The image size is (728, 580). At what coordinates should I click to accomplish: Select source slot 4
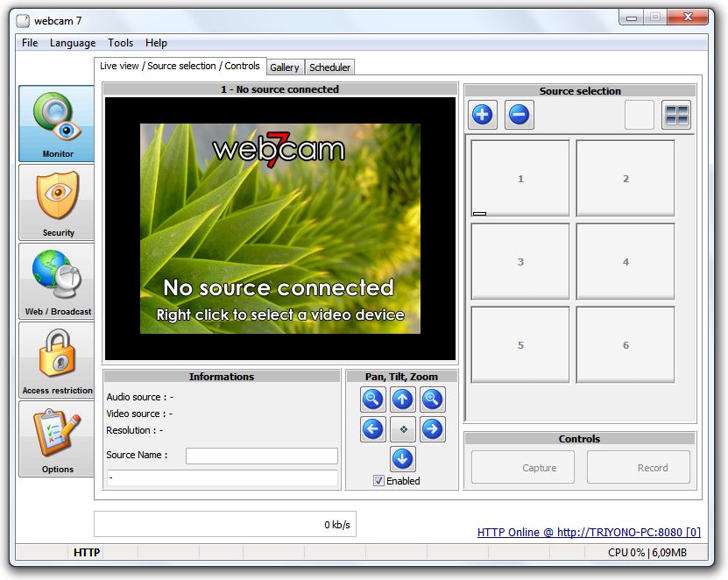pyautogui.click(x=626, y=261)
